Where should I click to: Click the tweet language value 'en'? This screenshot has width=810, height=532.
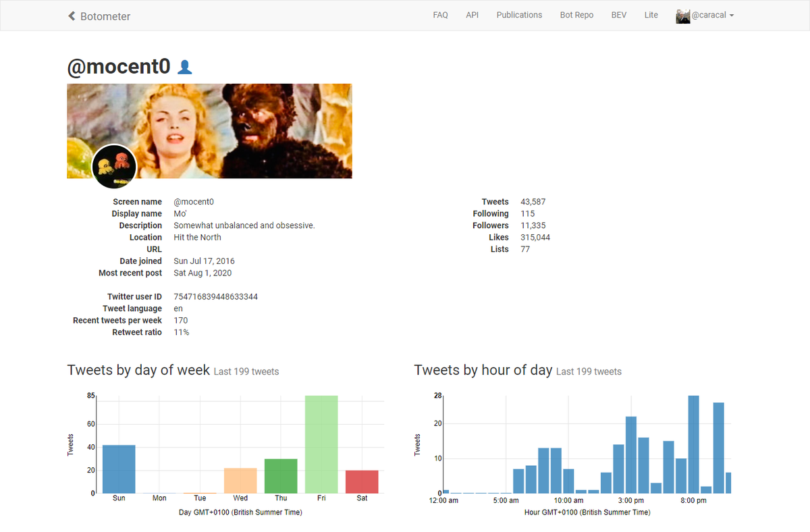pyautogui.click(x=178, y=309)
